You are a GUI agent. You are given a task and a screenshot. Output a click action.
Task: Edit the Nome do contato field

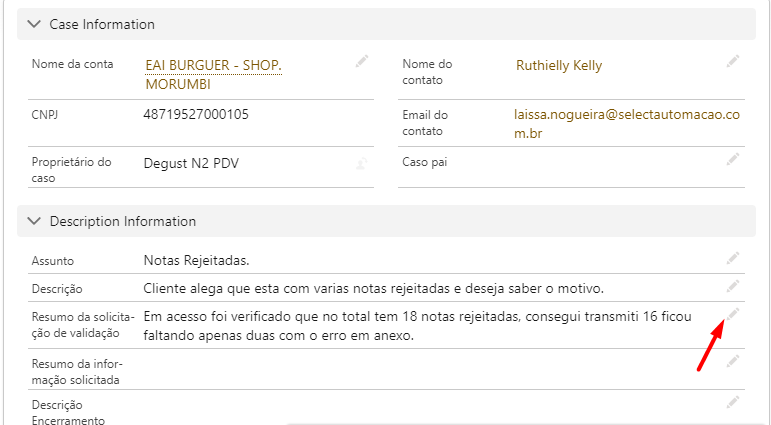(x=733, y=62)
